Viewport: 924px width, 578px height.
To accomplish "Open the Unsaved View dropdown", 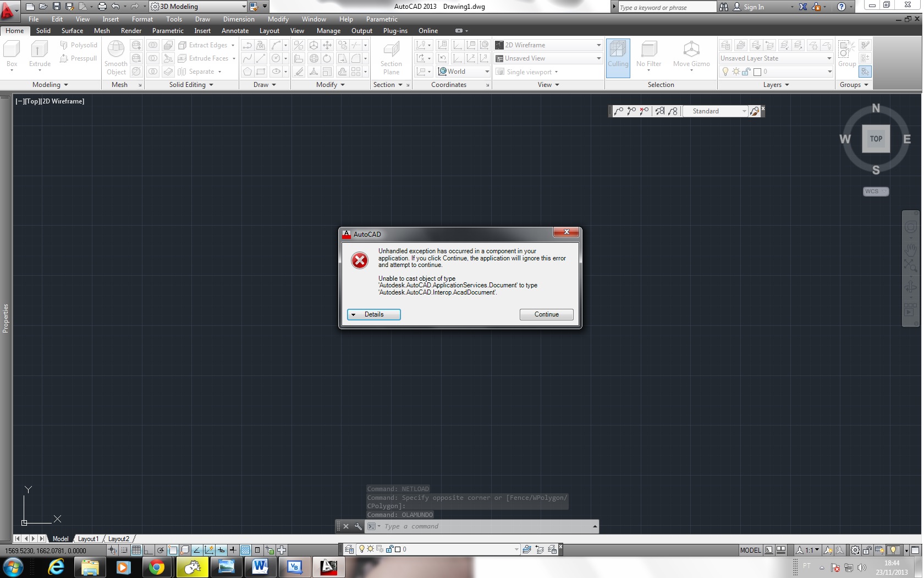I will point(548,58).
